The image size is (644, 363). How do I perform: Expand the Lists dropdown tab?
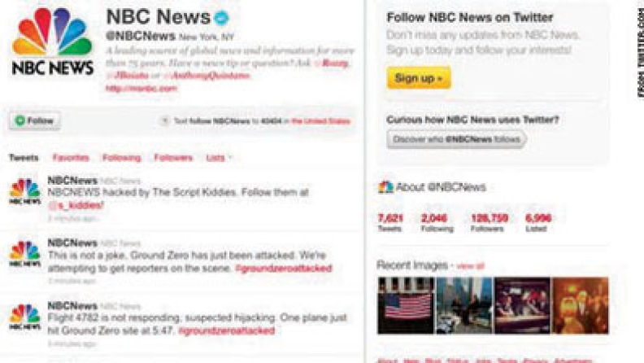[x=219, y=158]
